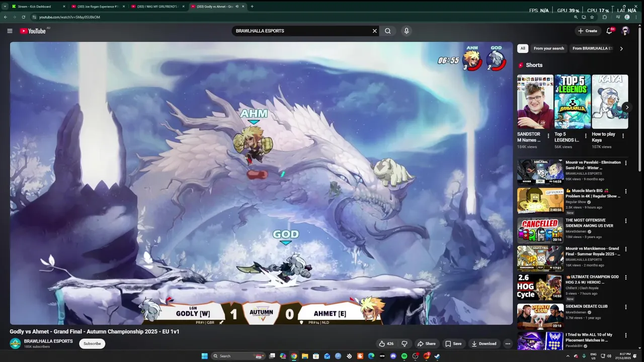Open options for SANDSTORM Names short
644x362 pixels.
pyautogui.click(x=548, y=136)
